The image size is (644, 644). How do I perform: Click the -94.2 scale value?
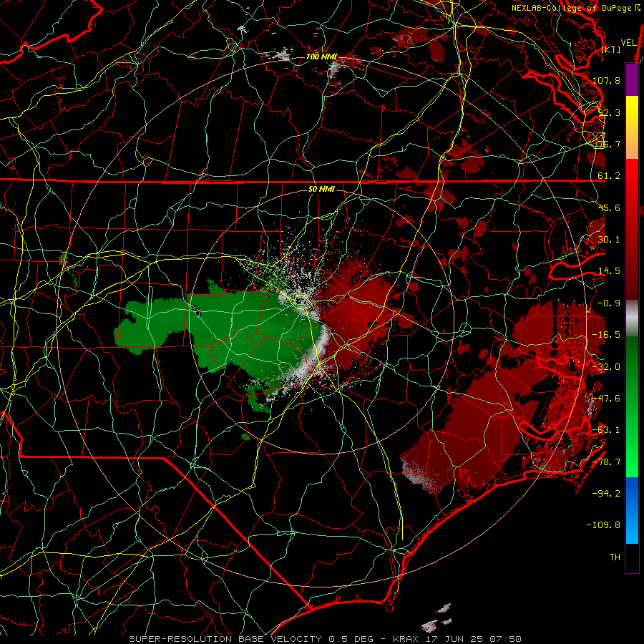pos(606,493)
